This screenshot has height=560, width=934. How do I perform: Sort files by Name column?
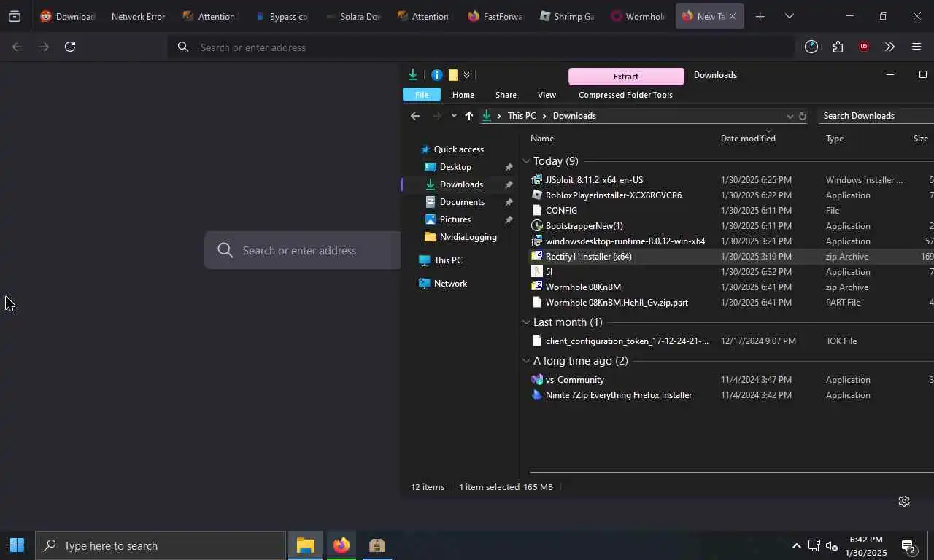542,139
